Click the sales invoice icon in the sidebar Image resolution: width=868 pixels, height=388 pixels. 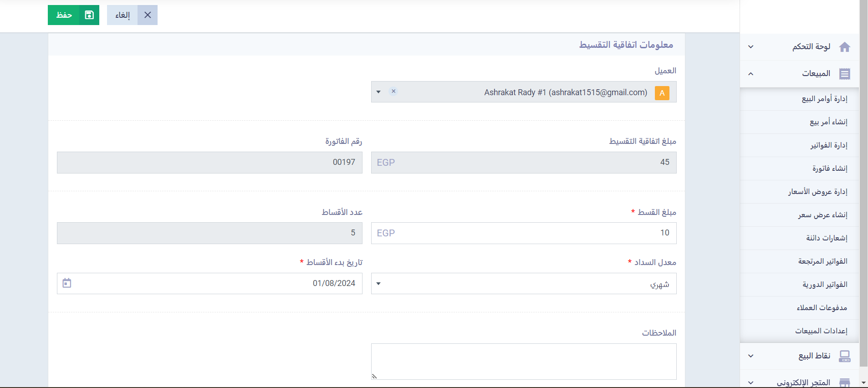pyautogui.click(x=844, y=74)
